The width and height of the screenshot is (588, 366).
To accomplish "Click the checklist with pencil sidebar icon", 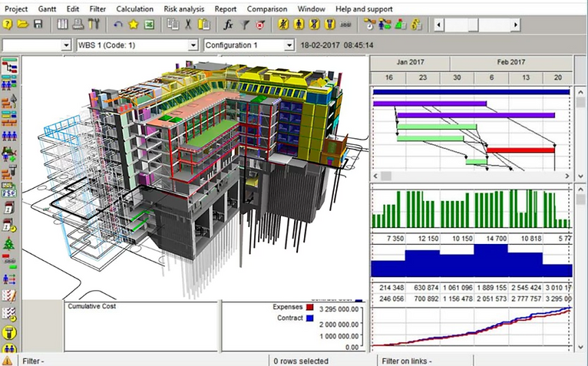I will pos(9,296).
